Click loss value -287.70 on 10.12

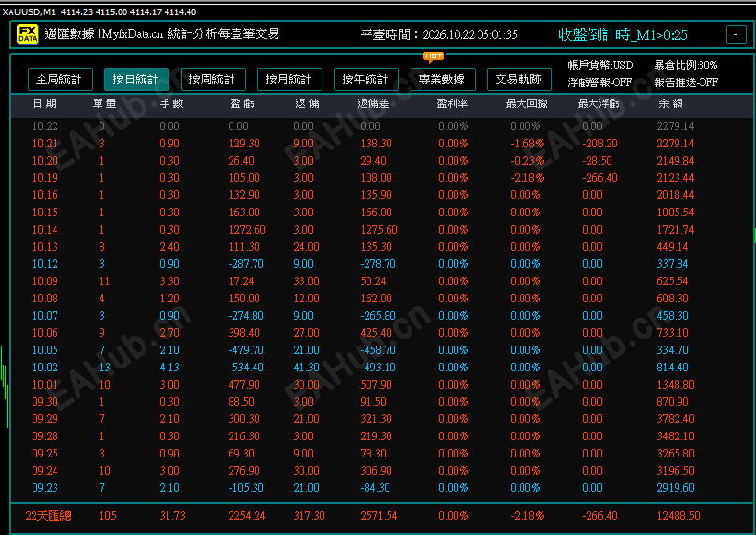point(245,264)
